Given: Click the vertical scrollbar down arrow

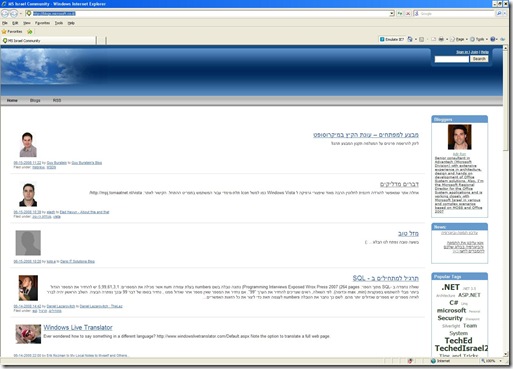Looking at the screenshot, I should [x=505, y=354].
